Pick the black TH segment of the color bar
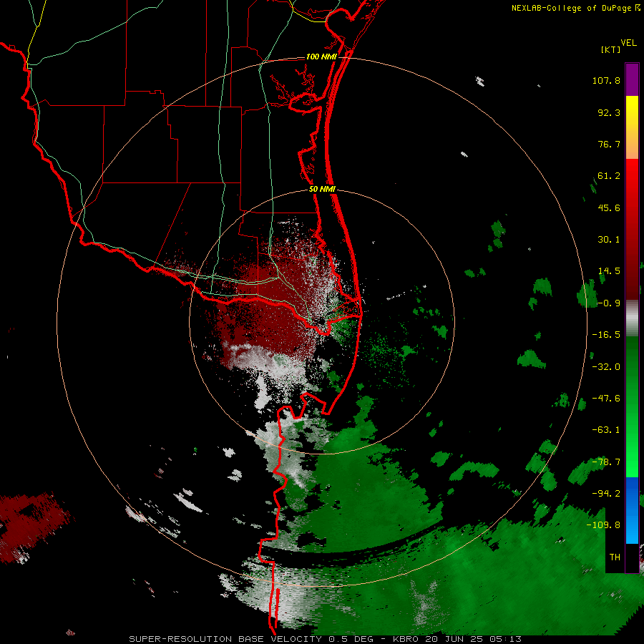644x644 pixels. tap(632, 557)
